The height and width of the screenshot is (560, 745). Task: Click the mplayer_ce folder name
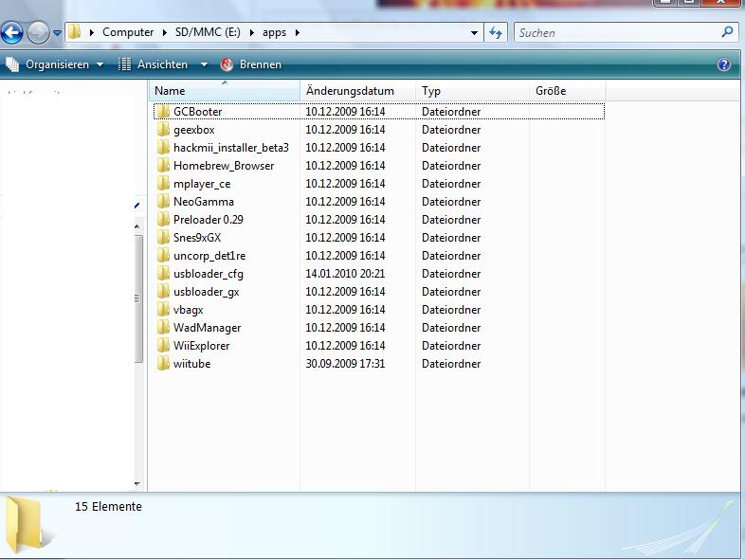pyautogui.click(x=202, y=184)
